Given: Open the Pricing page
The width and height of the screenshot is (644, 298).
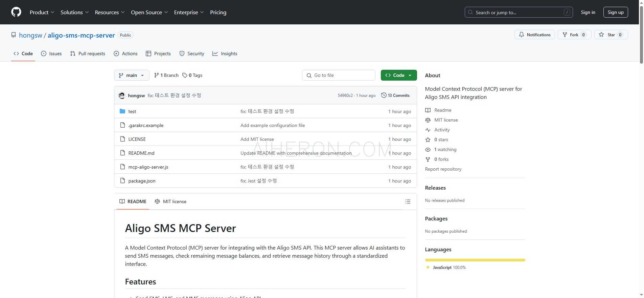Looking at the screenshot, I should pyautogui.click(x=218, y=12).
